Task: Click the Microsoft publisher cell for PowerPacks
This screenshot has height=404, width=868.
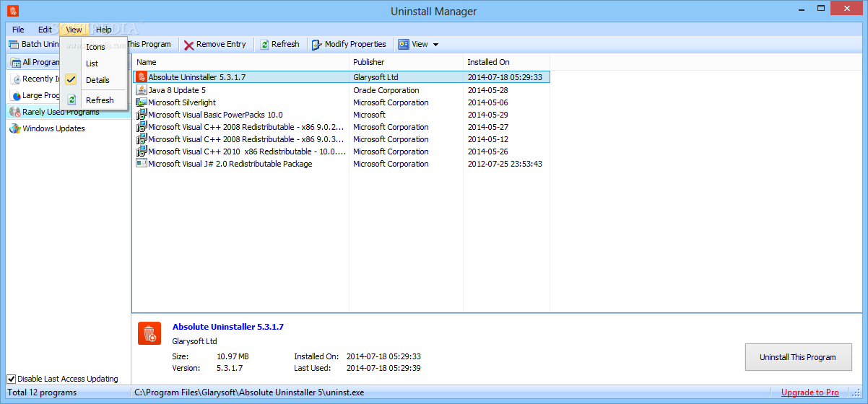Action: click(x=369, y=115)
